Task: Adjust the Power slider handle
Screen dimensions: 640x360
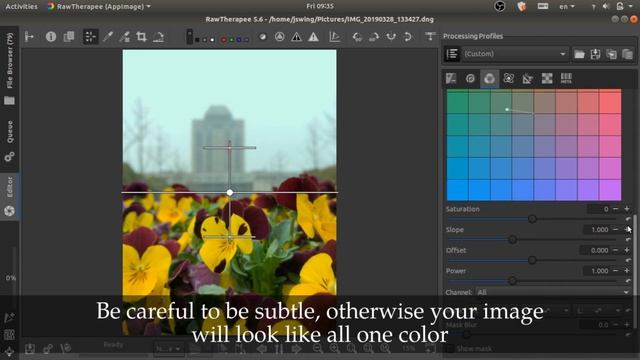Action: coord(512,281)
